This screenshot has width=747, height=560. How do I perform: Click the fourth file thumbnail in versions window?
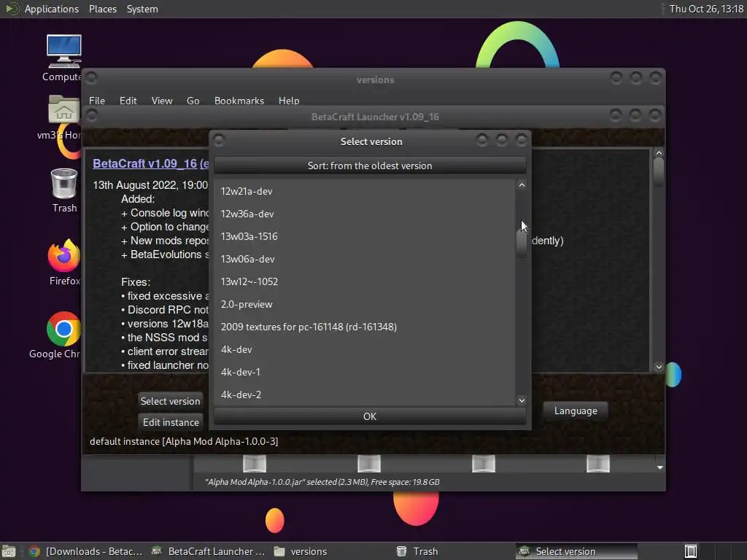(598, 463)
